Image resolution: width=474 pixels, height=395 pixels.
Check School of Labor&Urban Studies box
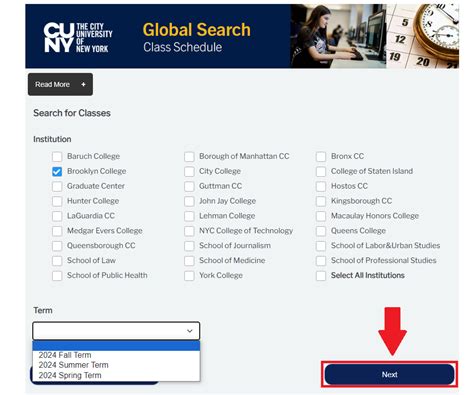tap(321, 246)
